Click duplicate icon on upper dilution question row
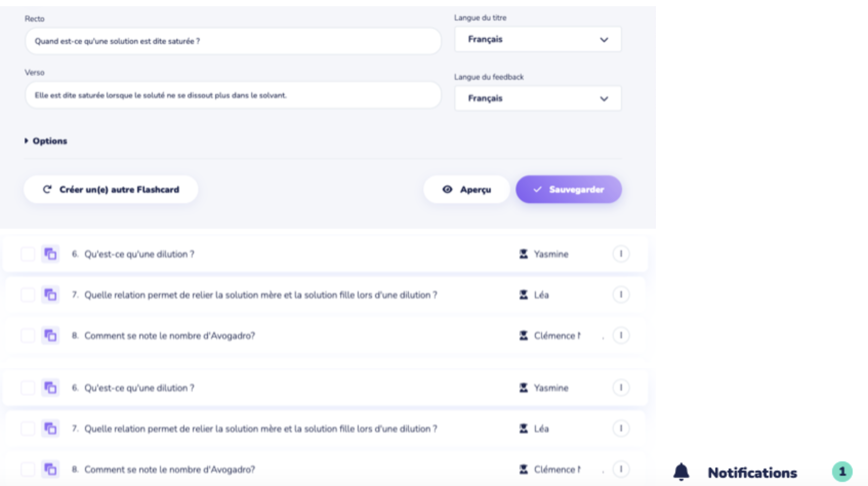 click(x=50, y=254)
